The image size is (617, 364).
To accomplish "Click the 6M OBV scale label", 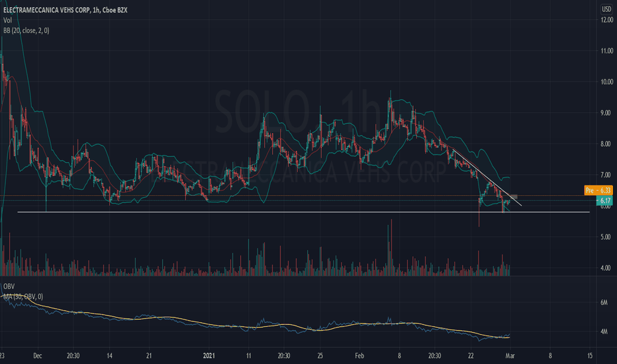I will (604, 302).
